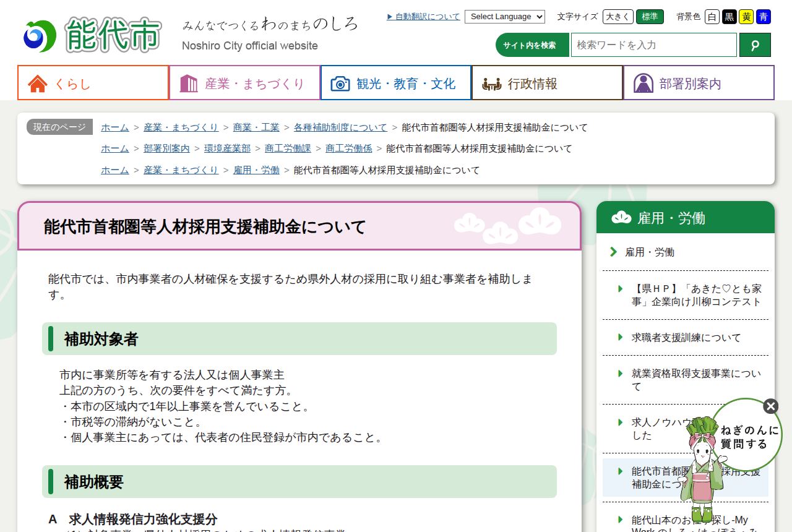Click the 現在のページ label
Viewport: 792px width, 532px height.
(x=59, y=127)
